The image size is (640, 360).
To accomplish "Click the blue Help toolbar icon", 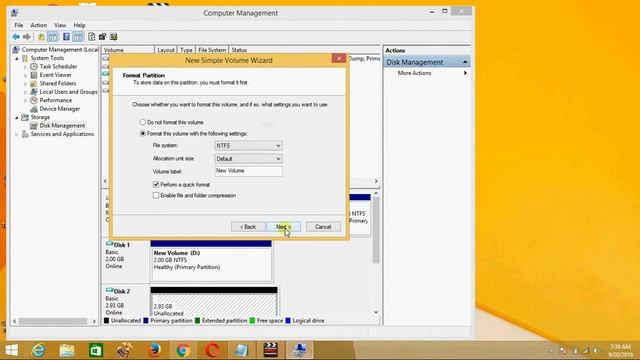I will pyautogui.click(x=66, y=37).
